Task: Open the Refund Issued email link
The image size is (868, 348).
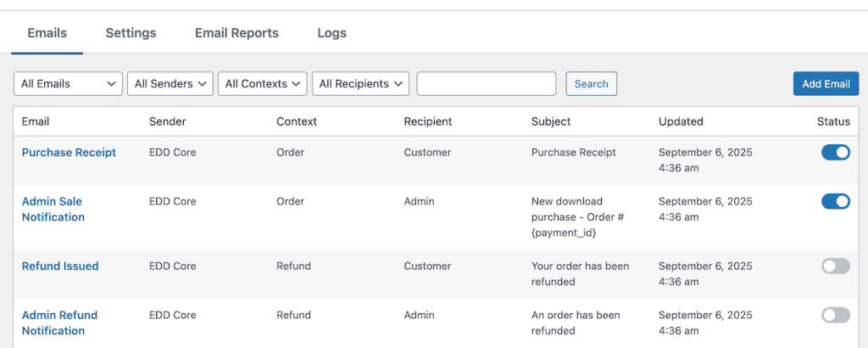Action: pyautogui.click(x=60, y=266)
